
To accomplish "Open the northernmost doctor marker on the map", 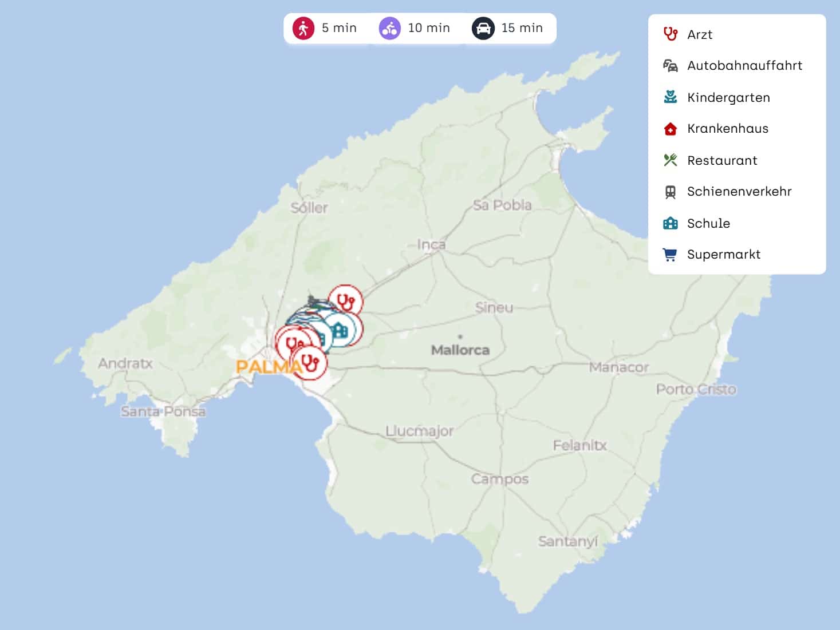I will 345,302.
